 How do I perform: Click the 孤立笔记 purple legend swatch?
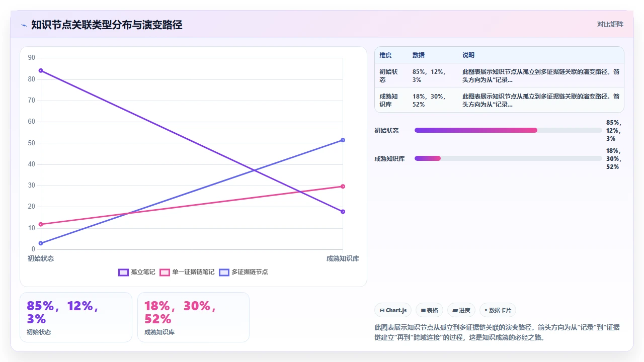coord(123,272)
